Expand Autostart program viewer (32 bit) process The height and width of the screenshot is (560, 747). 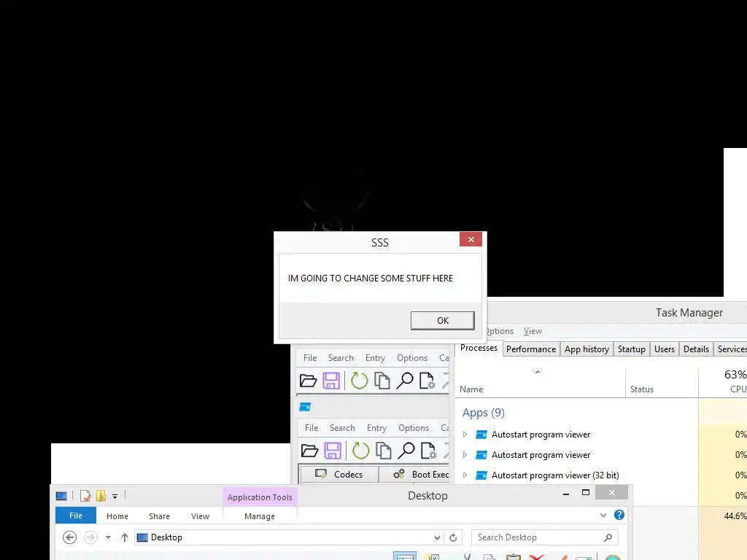[x=465, y=475]
